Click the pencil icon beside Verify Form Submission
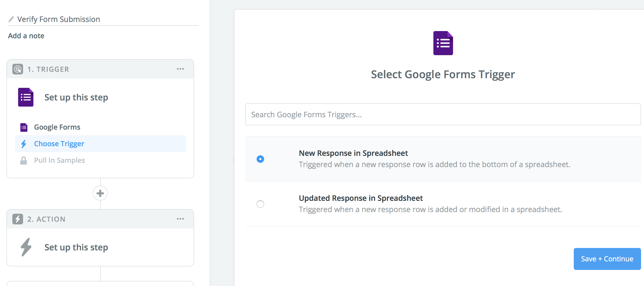This screenshot has width=644, height=286. (x=11, y=19)
